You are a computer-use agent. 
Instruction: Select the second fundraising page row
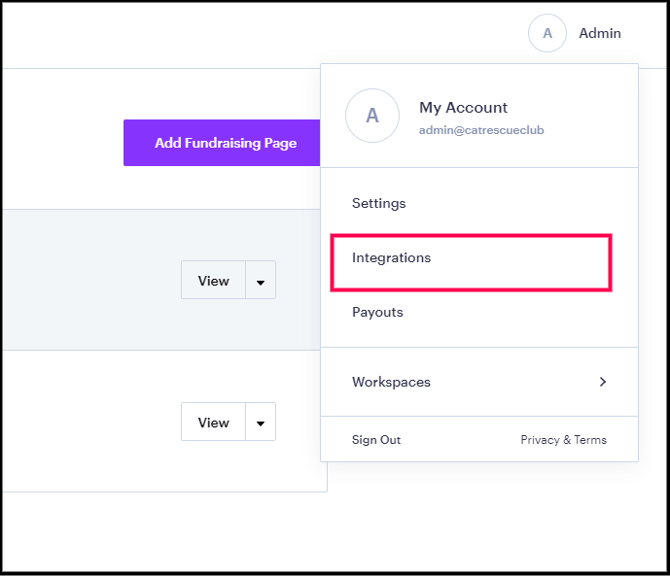point(90,422)
